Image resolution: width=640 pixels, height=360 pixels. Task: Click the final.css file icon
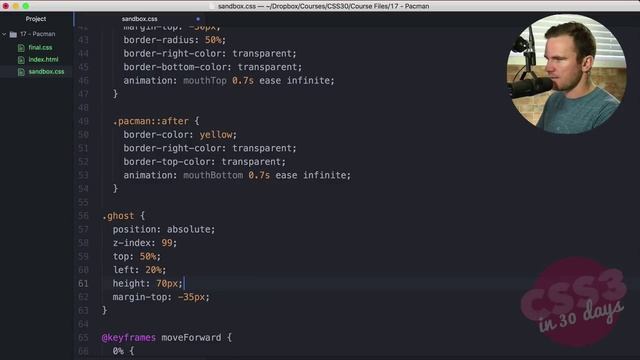tap(21, 48)
